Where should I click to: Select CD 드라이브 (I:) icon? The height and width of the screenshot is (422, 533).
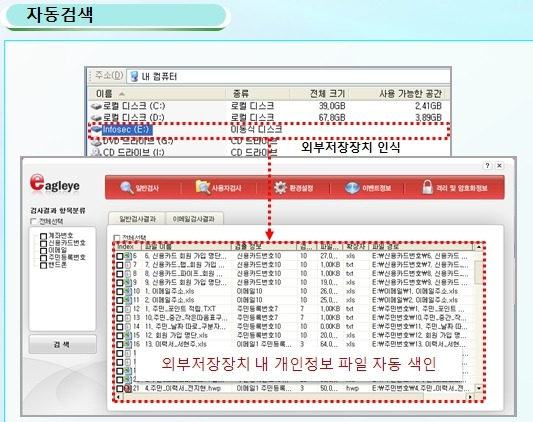coord(96,152)
